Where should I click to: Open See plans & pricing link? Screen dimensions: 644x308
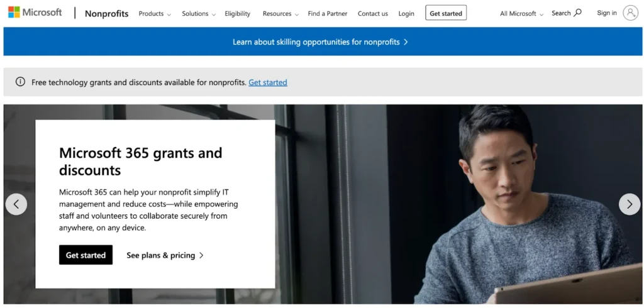click(165, 255)
